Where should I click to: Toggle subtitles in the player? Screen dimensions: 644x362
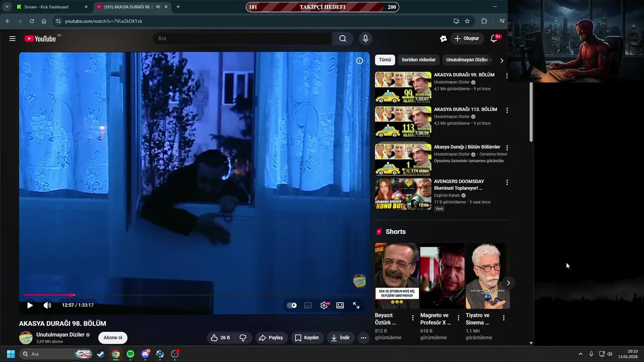[308, 305]
